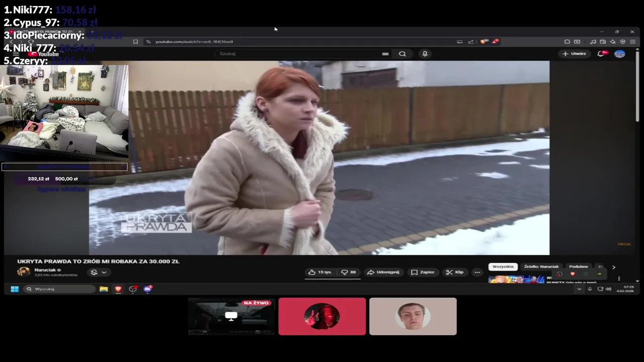Viewport: 644px width, 362px height.
Task: Open the browser extensions puzzle icon
Action: click(567, 42)
